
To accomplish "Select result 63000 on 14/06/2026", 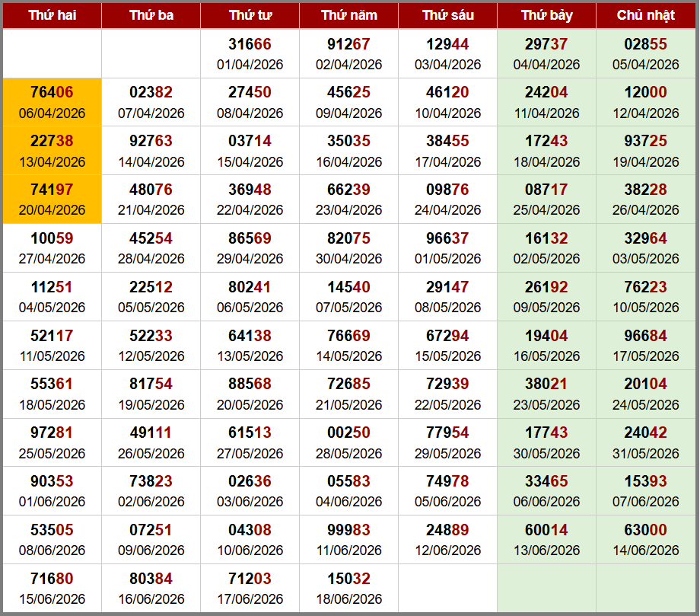I will coord(645,540).
